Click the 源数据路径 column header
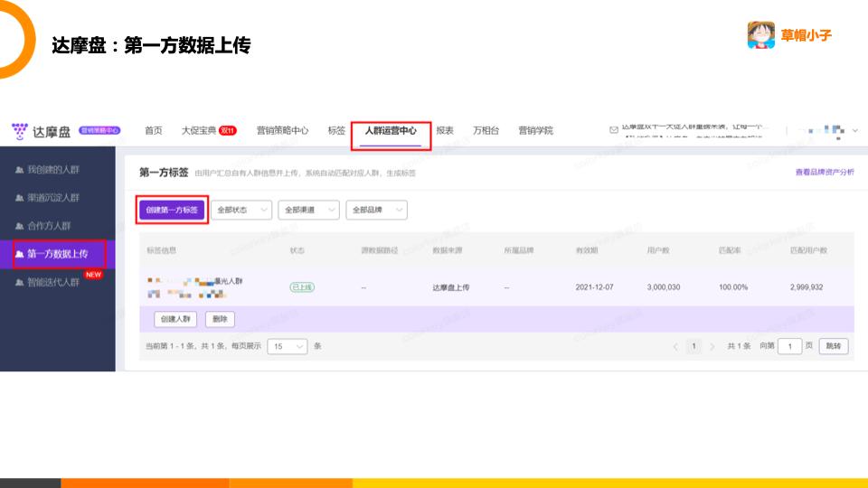 coord(379,250)
